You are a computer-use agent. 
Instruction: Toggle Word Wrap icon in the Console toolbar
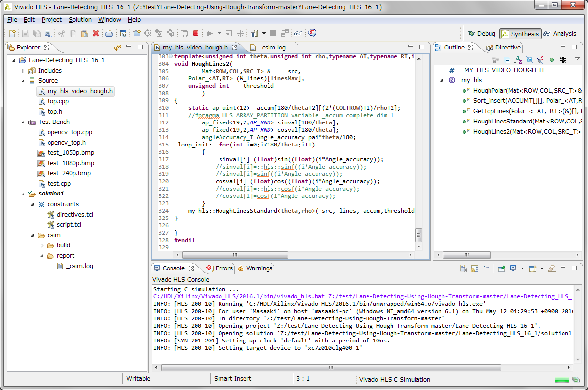pyautogui.click(x=486, y=268)
